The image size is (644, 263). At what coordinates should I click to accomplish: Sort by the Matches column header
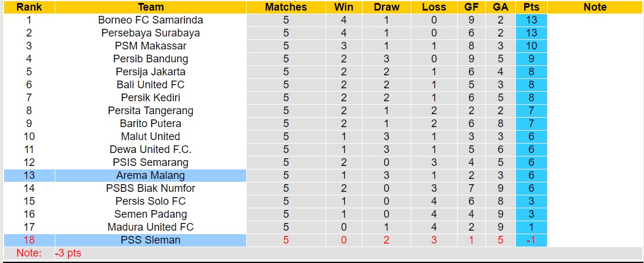tap(286, 7)
